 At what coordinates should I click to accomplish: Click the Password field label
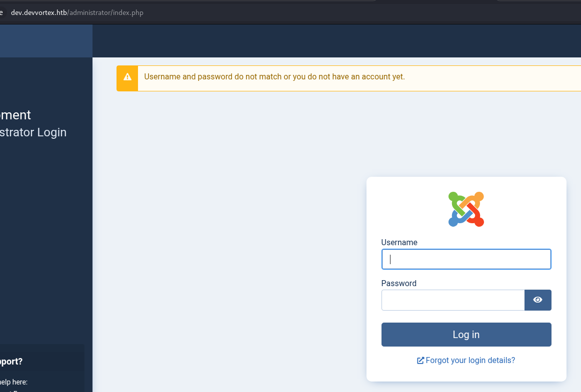point(398,284)
